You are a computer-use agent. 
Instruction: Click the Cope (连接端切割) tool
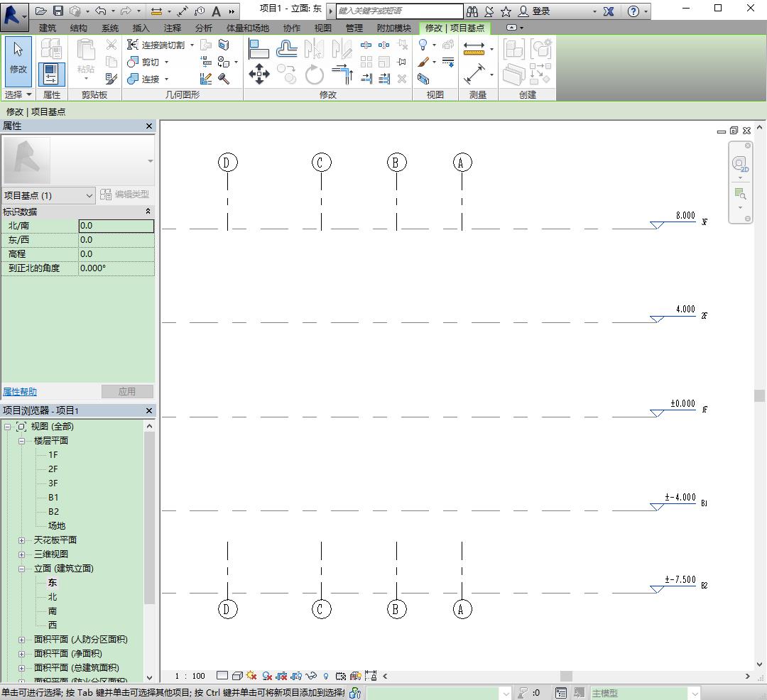156,45
